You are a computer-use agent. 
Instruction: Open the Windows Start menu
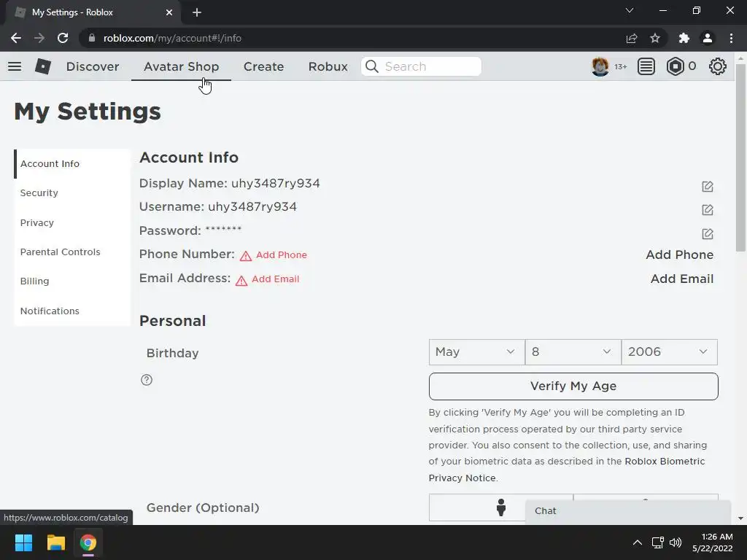[23, 542]
